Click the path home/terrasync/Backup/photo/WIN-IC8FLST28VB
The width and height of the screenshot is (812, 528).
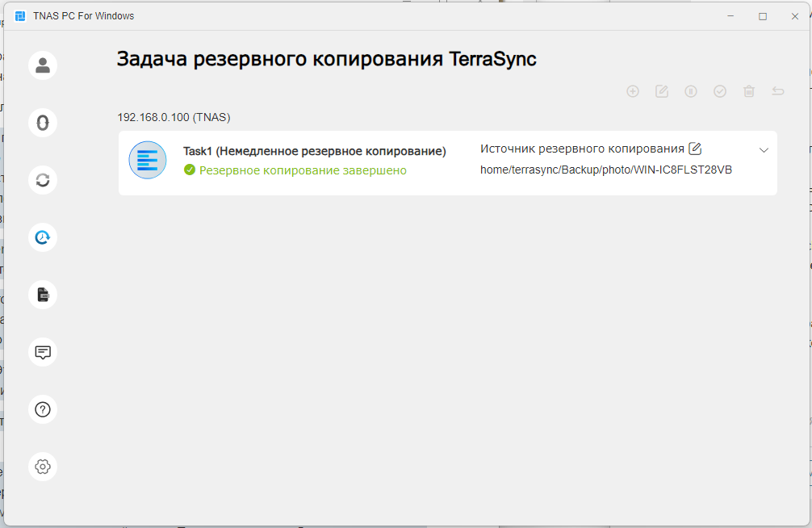606,170
